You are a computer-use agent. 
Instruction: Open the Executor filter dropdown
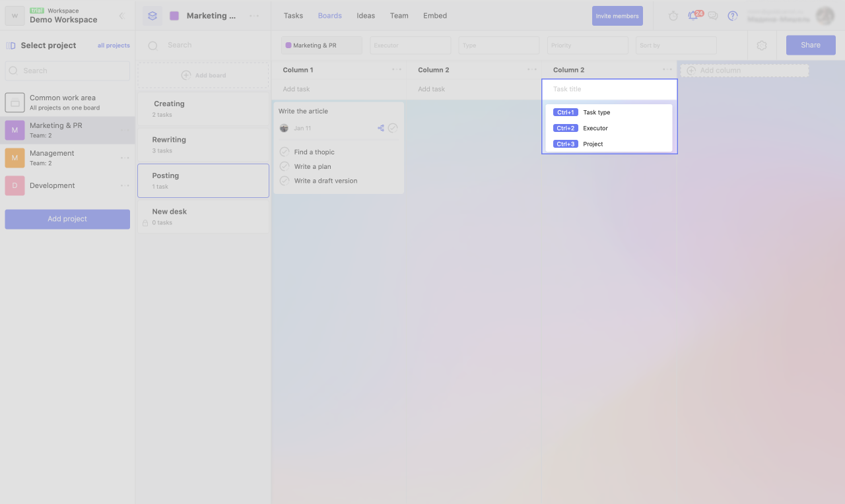coord(410,46)
